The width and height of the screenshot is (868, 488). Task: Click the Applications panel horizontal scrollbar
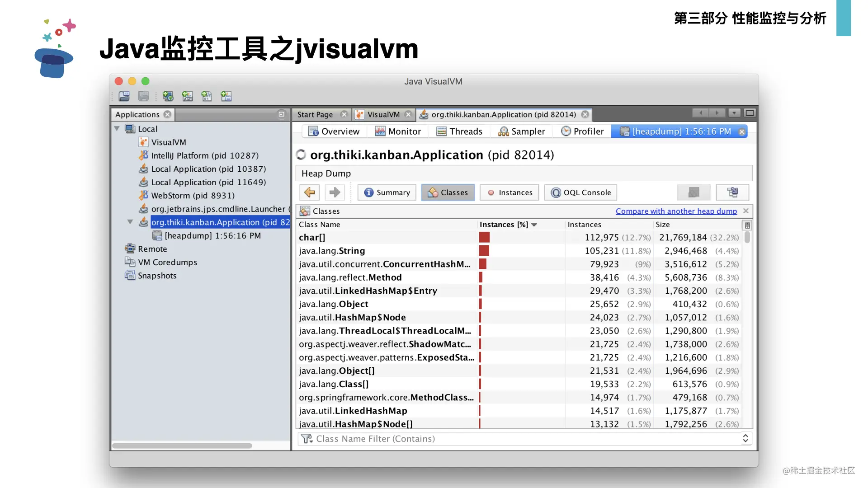(x=182, y=446)
